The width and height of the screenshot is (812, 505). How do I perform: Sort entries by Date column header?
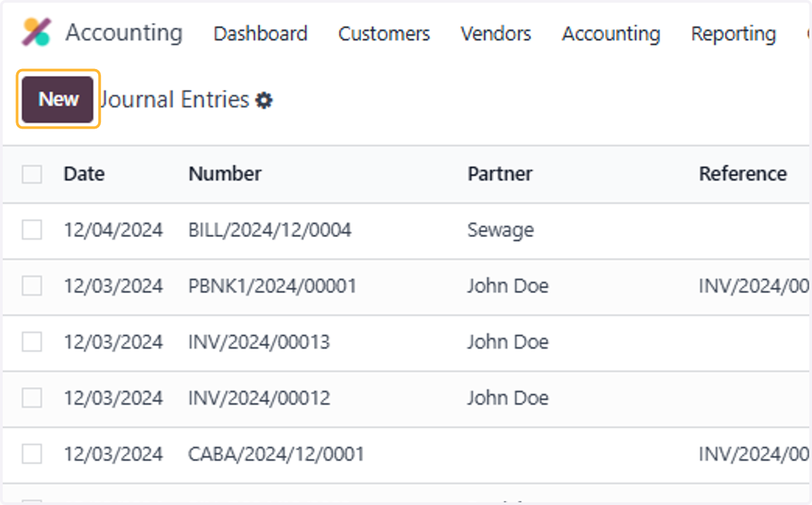coord(84,174)
